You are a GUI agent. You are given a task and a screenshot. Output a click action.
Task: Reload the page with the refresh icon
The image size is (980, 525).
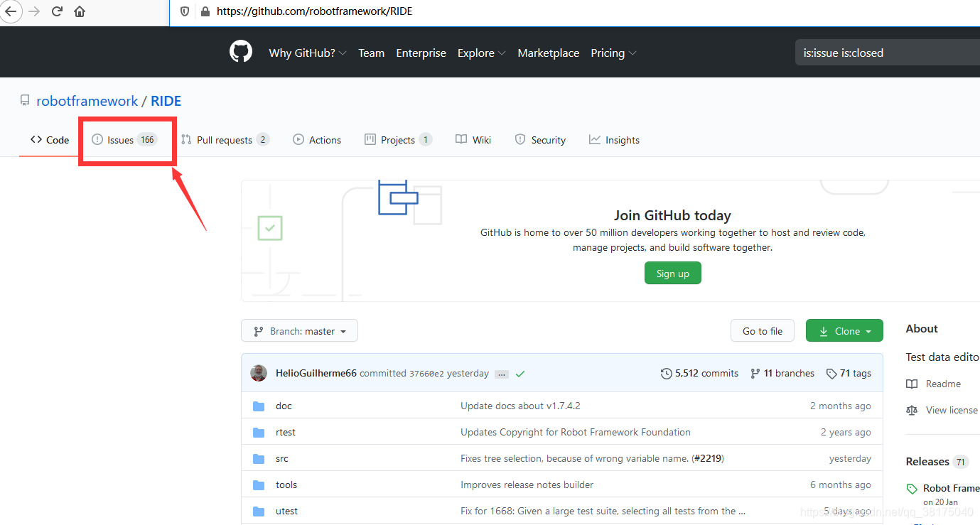tap(58, 11)
